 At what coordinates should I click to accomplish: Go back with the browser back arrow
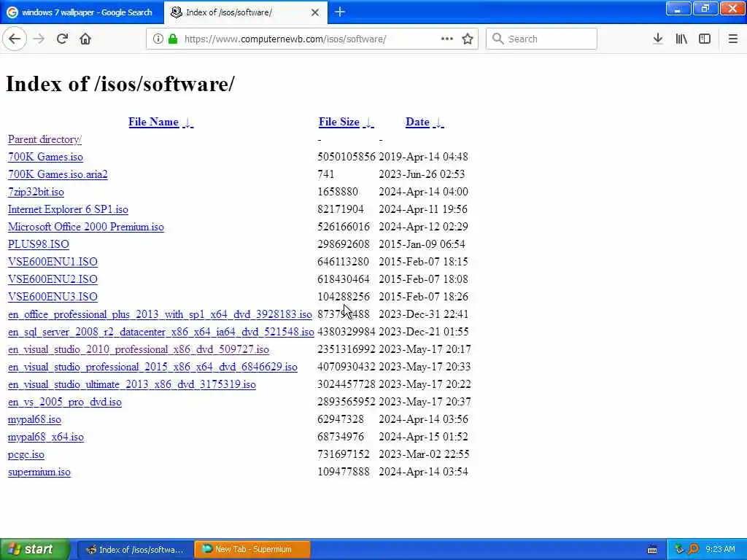tap(15, 39)
